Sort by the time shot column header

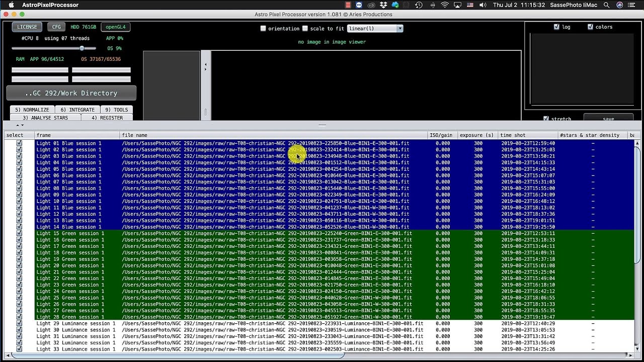528,135
